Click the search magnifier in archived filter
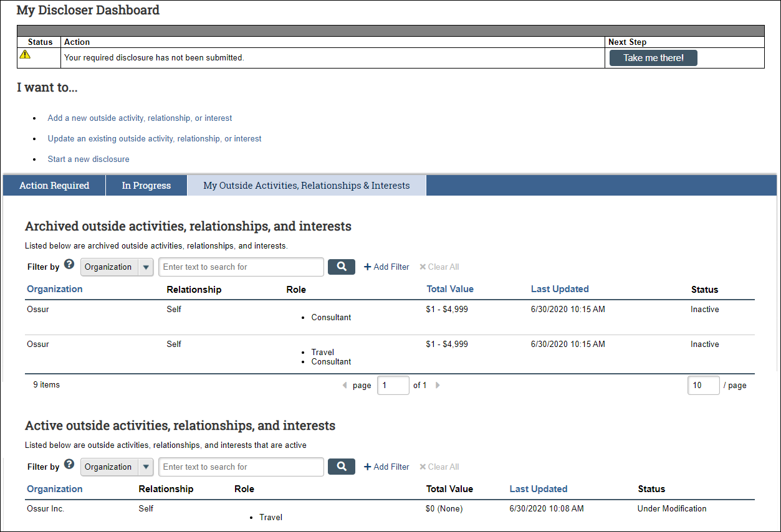781x532 pixels. click(x=341, y=267)
